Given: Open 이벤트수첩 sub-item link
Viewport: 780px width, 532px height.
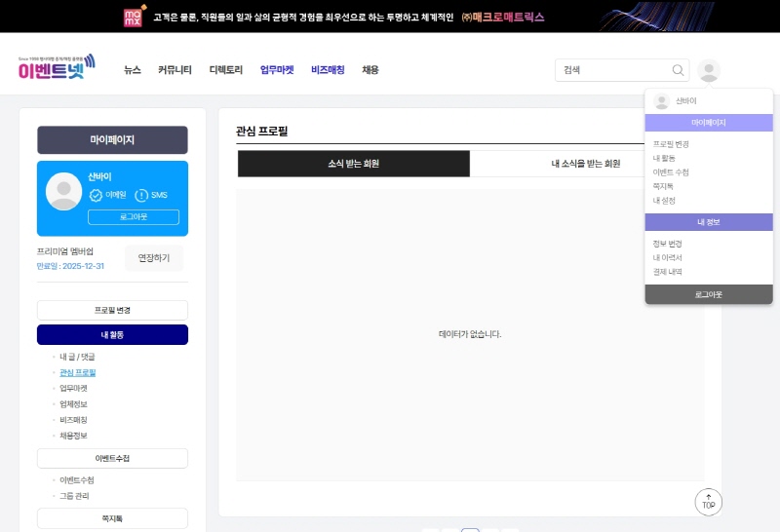Looking at the screenshot, I should point(77,479).
